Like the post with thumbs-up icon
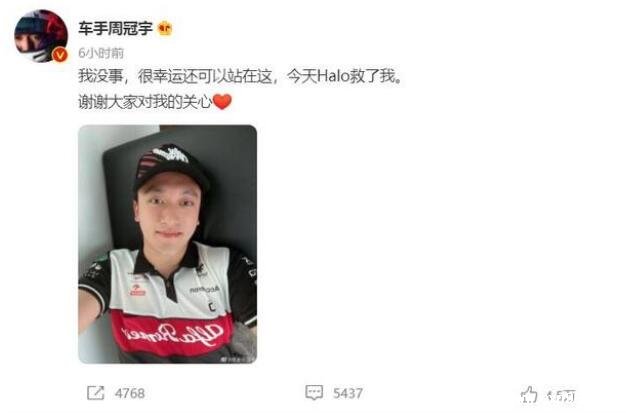 click(x=529, y=395)
